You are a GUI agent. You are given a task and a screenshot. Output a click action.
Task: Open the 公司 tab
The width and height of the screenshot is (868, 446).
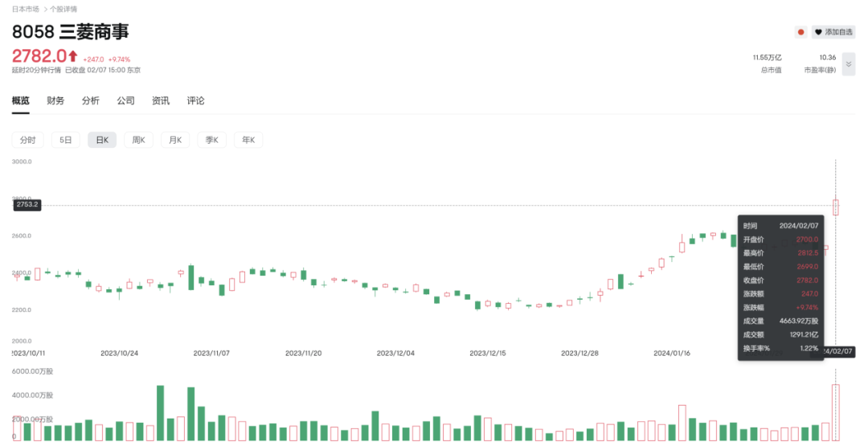(125, 100)
